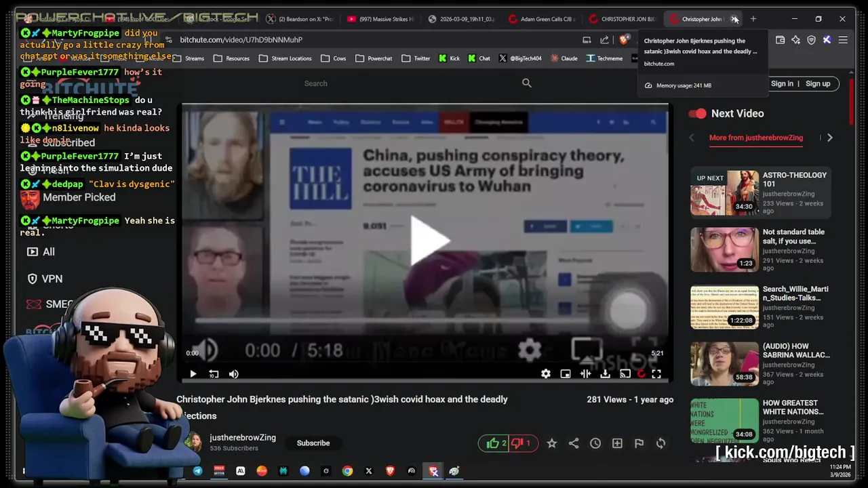
Task: Close the Christopher John tab
Action: [734, 19]
